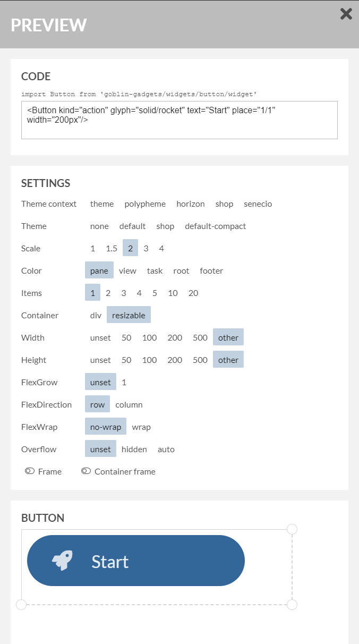
Task: Switch Container to div
Action: (x=96, y=316)
